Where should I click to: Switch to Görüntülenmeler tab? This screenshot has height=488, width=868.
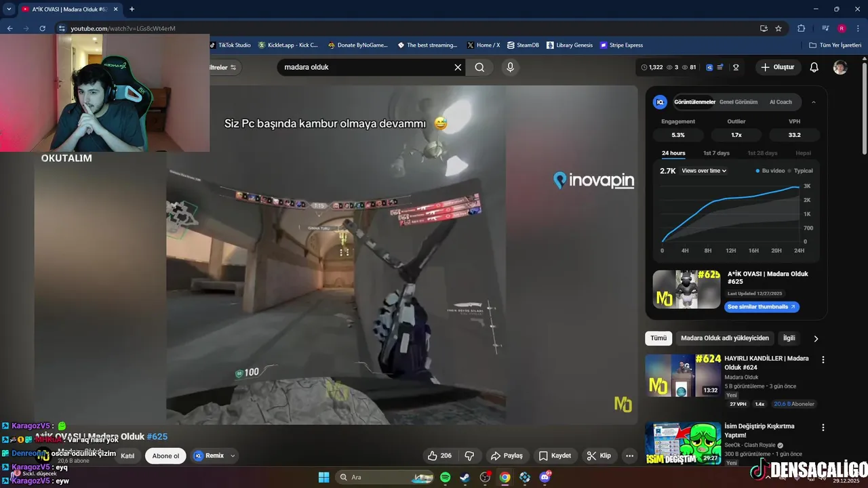pyautogui.click(x=694, y=102)
